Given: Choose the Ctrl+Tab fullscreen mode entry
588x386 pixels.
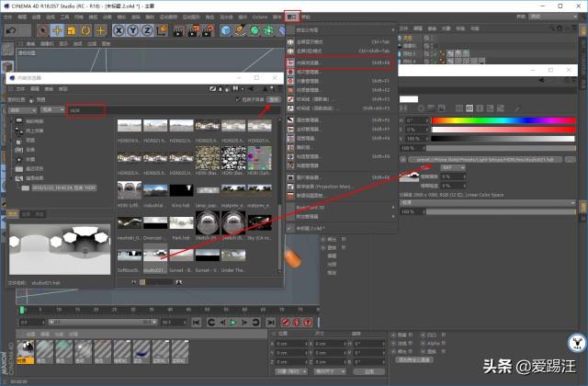Looking at the screenshot, I should (340, 41).
